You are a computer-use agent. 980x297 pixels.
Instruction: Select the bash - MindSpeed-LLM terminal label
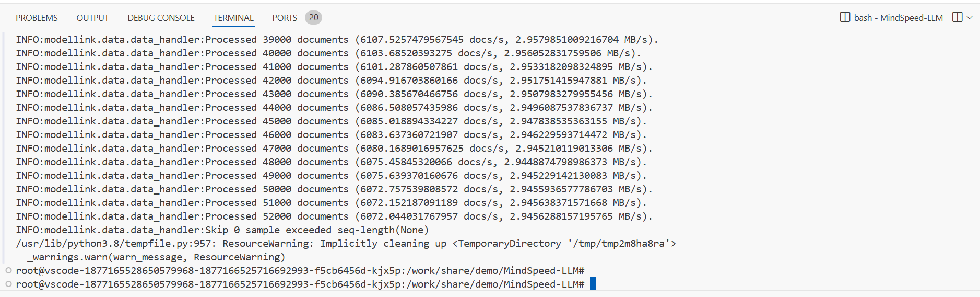(898, 18)
